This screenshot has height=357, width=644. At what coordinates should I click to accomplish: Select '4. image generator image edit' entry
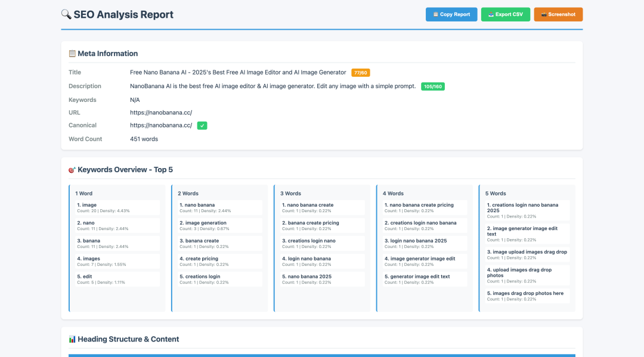425,262
